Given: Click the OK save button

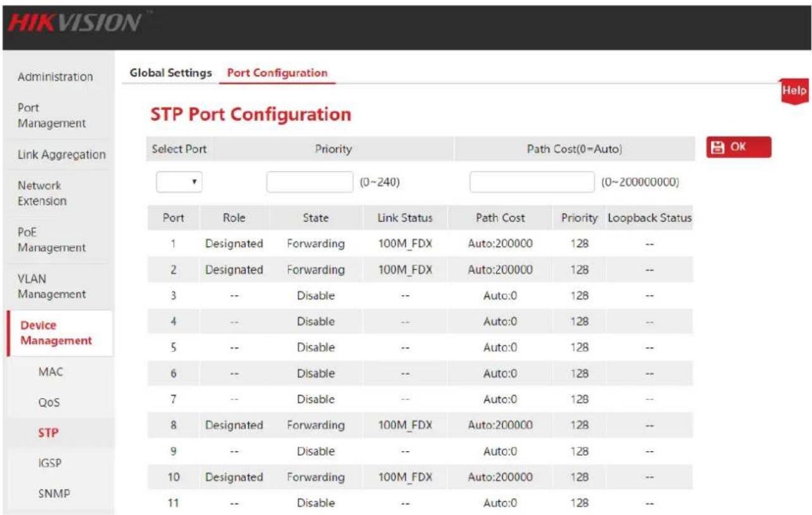Looking at the screenshot, I should click(x=739, y=147).
